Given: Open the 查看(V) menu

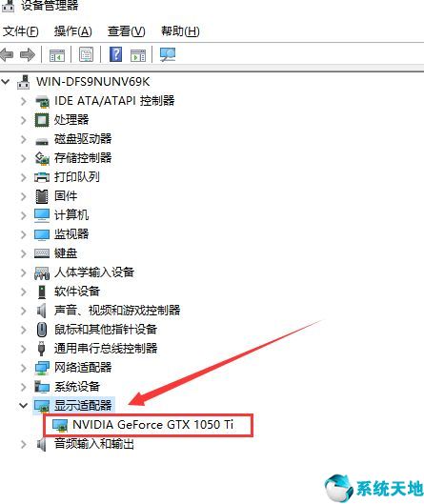Looking at the screenshot, I should tap(127, 31).
